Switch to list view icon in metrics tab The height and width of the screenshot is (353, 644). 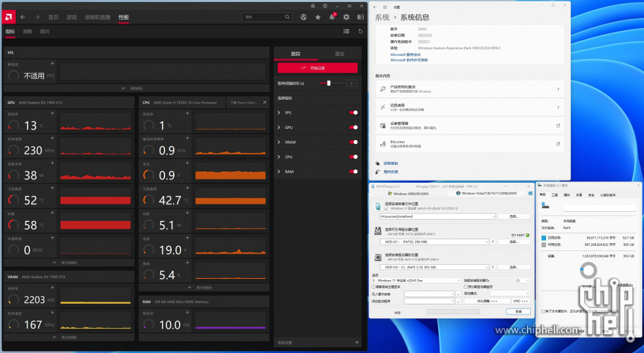click(346, 31)
